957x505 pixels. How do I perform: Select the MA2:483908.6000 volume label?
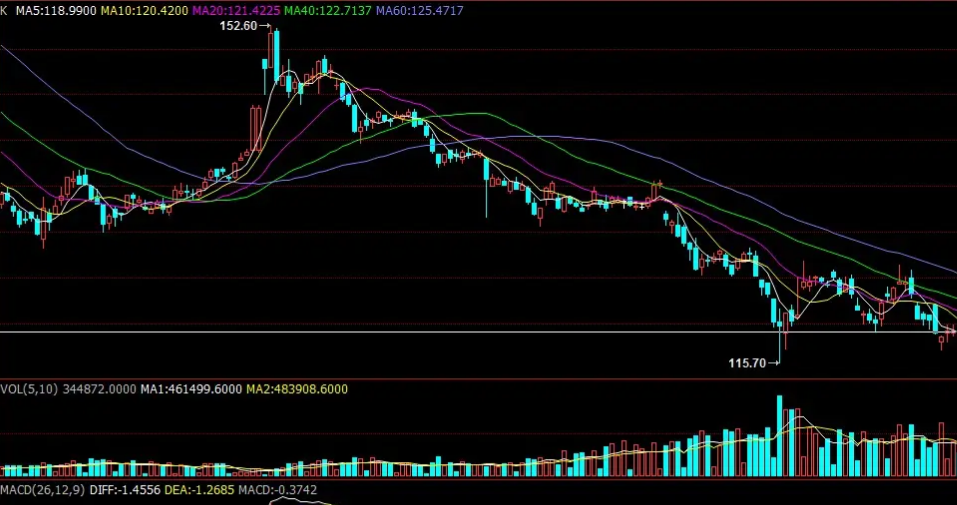297,389
